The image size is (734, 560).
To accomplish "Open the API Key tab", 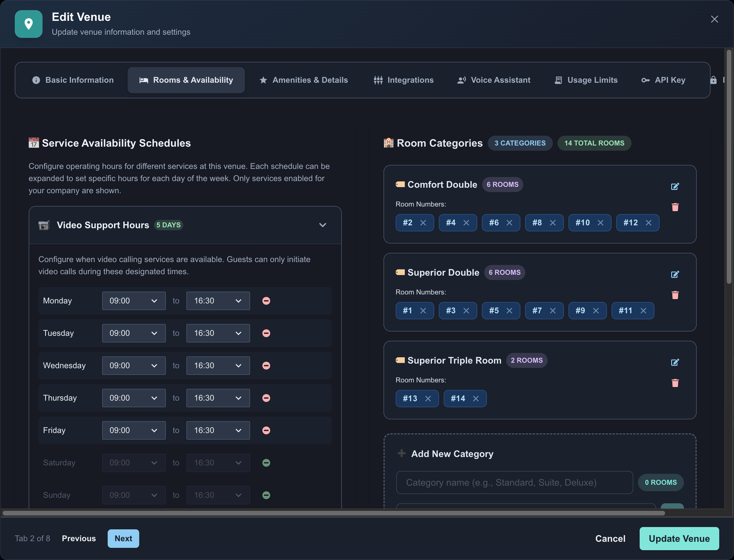I will tap(663, 80).
